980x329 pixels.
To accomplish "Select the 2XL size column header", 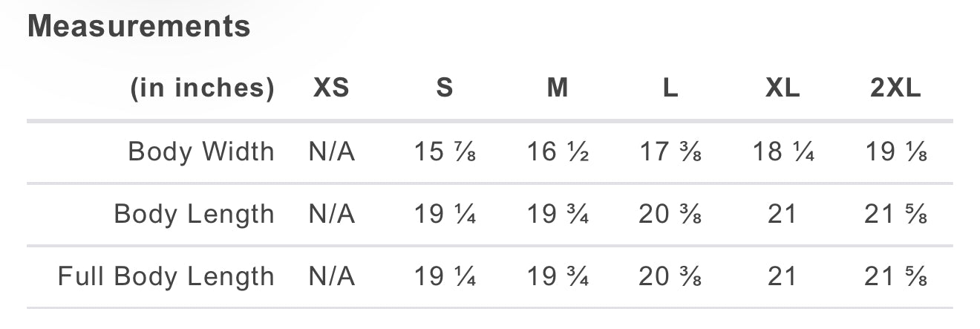I will tap(895, 88).
